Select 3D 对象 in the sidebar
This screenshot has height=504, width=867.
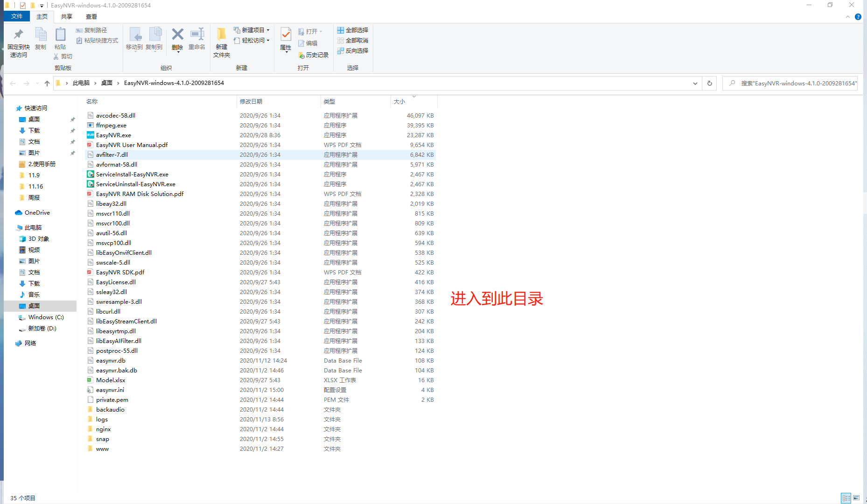(x=39, y=239)
